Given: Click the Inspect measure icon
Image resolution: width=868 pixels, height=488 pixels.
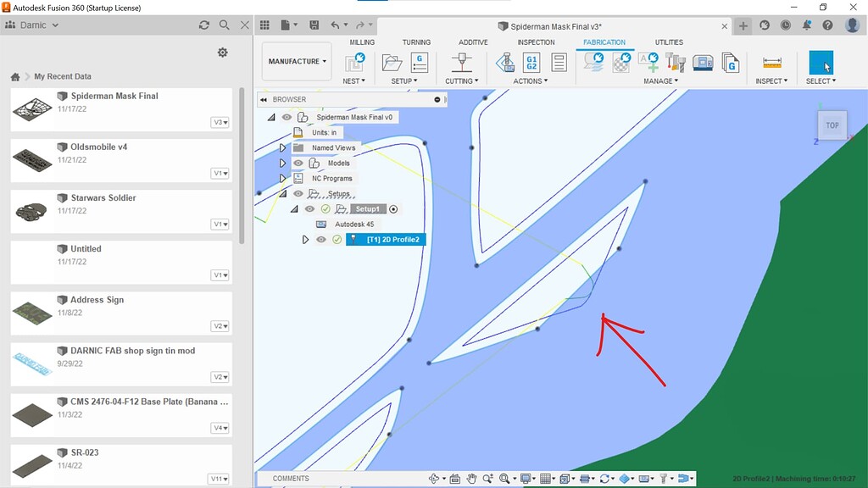Looking at the screenshot, I should coord(771,61).
